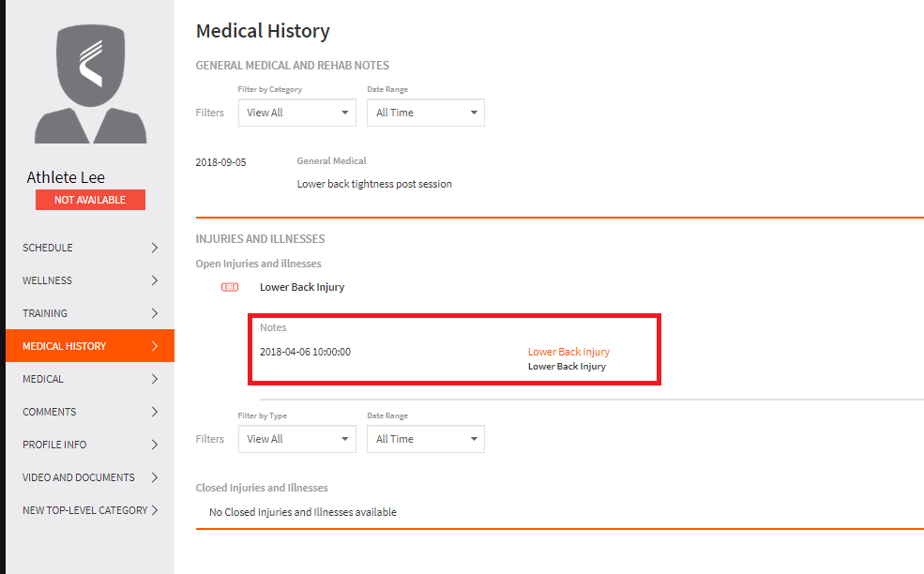Click the chevron arrow beside Profile Info
This screenshot has width=924, height=574.
(x=155, y=445)
